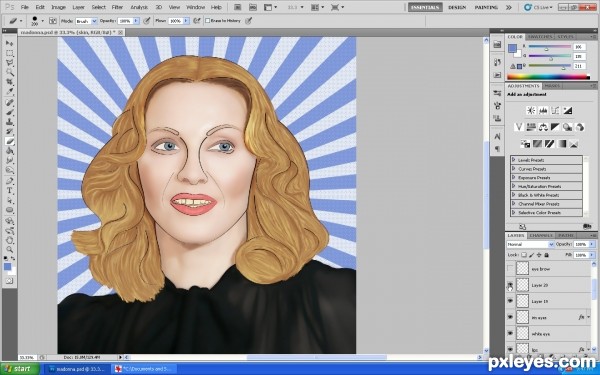Viewport: 600px width, 375px height.
Task: Select the Zoom tool
Action: pos(10,249)
